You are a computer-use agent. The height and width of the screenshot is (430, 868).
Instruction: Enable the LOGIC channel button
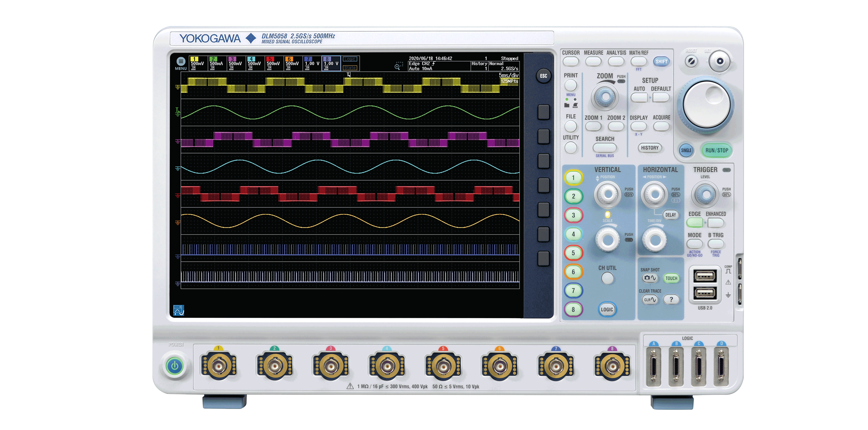click(x=607, y=309)
